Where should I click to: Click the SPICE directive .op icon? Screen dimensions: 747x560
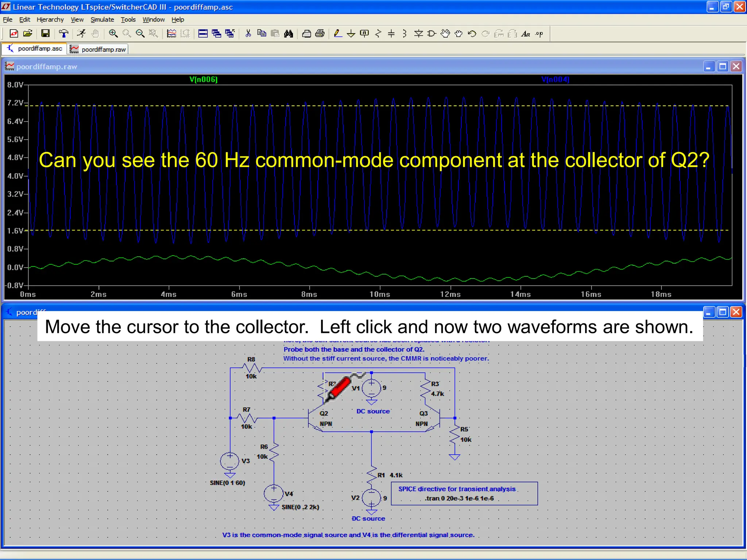(x=539, y=34)
